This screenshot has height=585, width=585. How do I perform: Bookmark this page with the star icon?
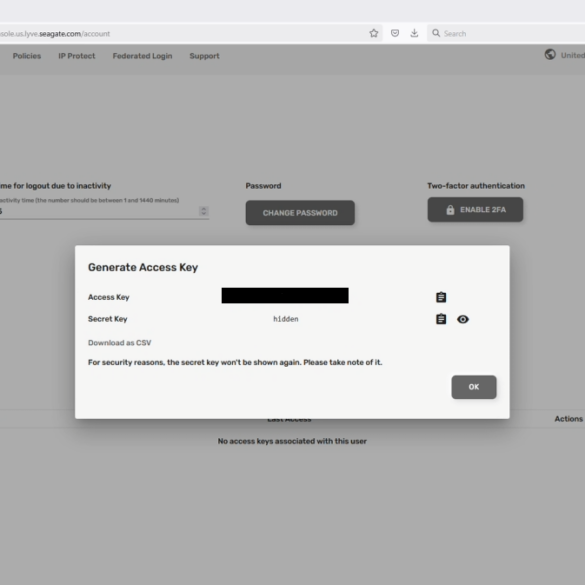point(374,33)
